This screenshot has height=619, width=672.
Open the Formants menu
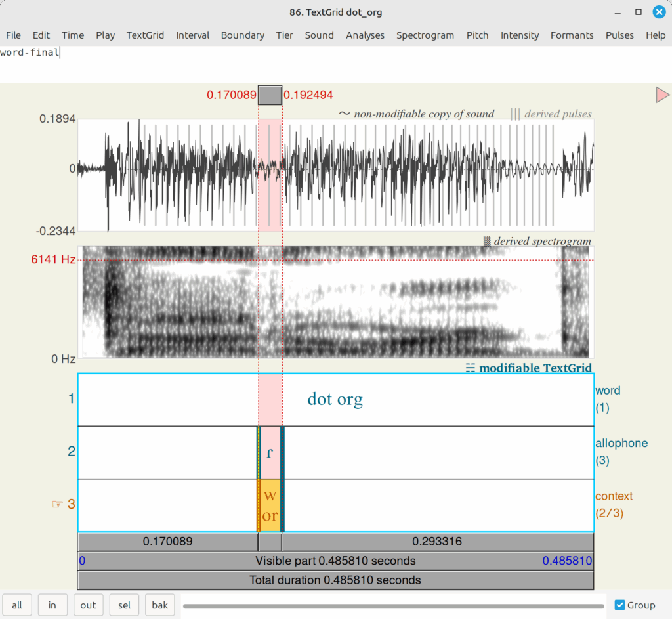pyautogui.click(x=572, y=35)
